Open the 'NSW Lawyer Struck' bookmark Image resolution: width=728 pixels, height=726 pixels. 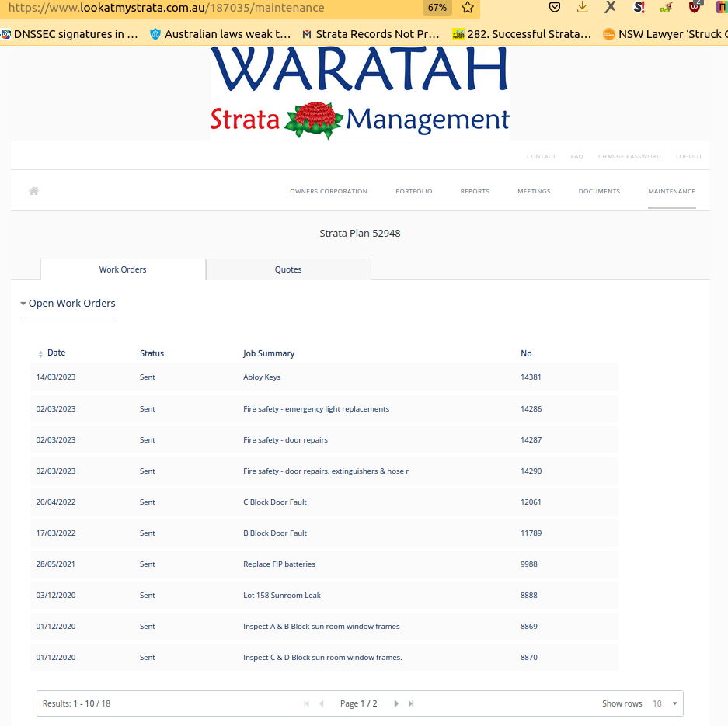[665, 34]
